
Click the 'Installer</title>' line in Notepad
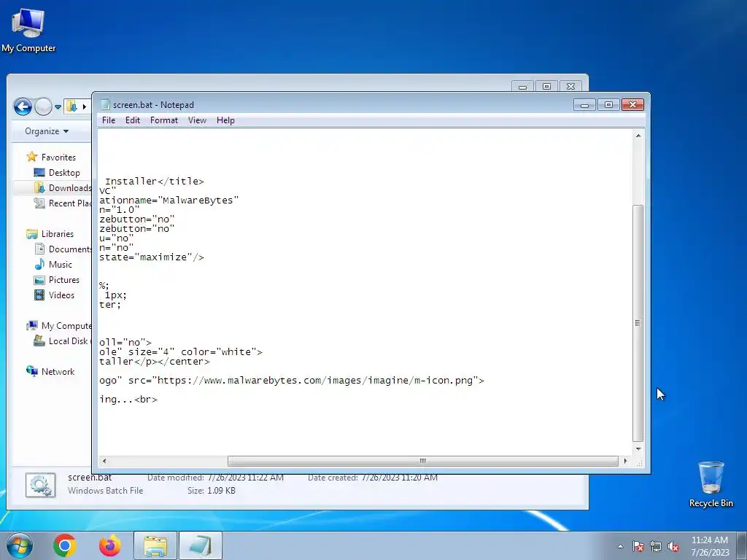coord(155,181)
